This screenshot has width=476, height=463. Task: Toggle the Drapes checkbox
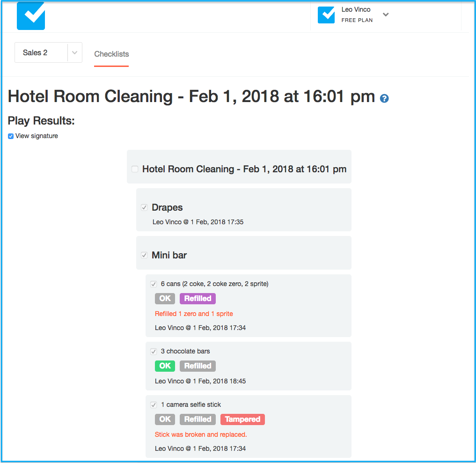click(144, 207)
